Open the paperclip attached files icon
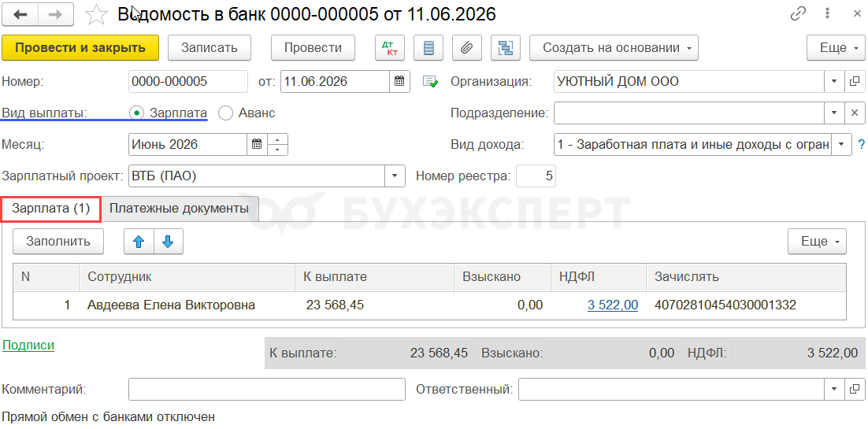 coord(466,48)
